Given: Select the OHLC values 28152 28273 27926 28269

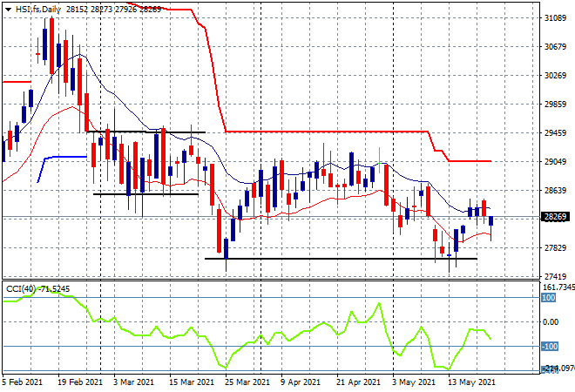Looking at the screenshot, I should tap(113, 10).
